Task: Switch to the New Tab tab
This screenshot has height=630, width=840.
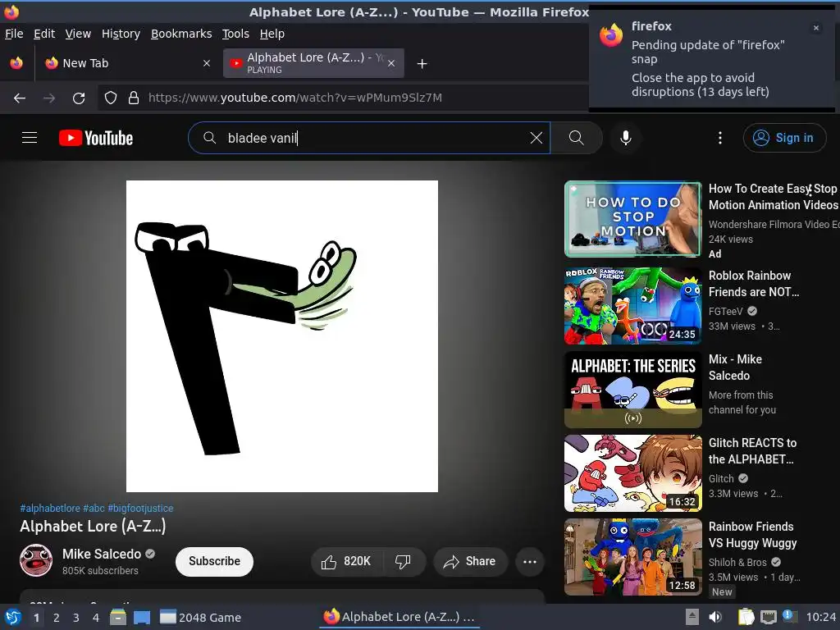Action: coord(127,63)
